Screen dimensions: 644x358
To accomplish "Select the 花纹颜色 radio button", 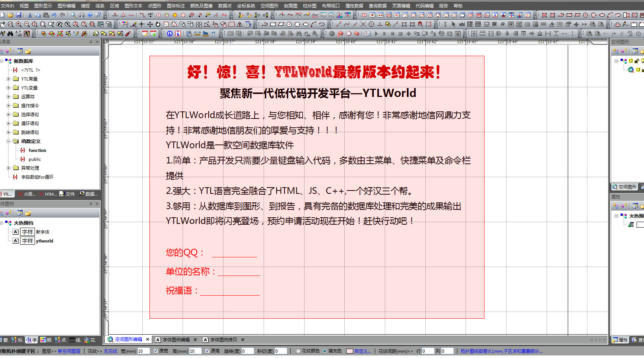I will pyautogui.click(x=298, y=351).
